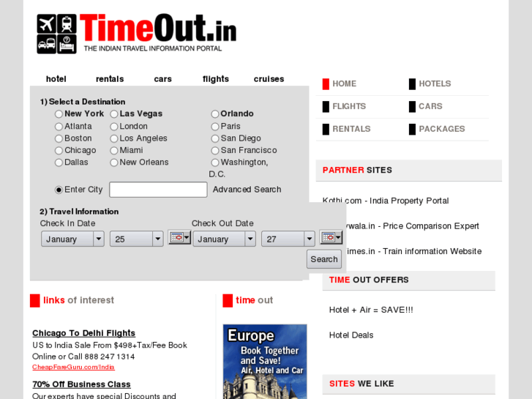Switch to the hotel search tab
The image size is (532, 399).
(x=56, y=79)
